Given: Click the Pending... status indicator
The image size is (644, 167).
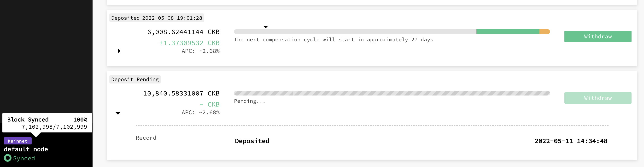Looking at the screenshot, I should pos(249,101).
